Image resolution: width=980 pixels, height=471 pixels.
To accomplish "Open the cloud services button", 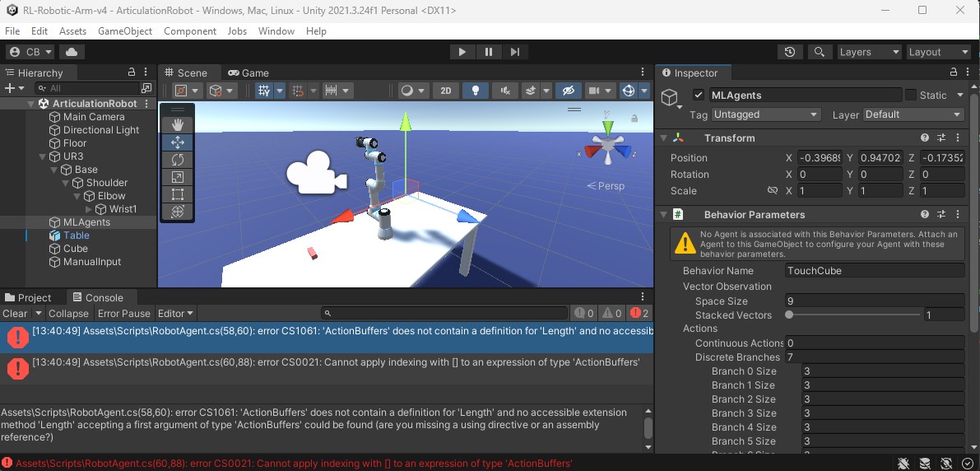I will coord(72,52).
